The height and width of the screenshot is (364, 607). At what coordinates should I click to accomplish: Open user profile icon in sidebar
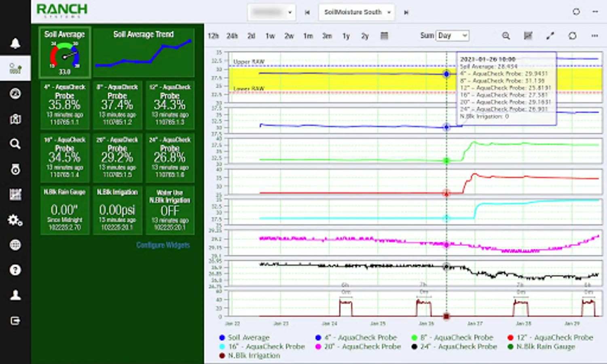15,295
